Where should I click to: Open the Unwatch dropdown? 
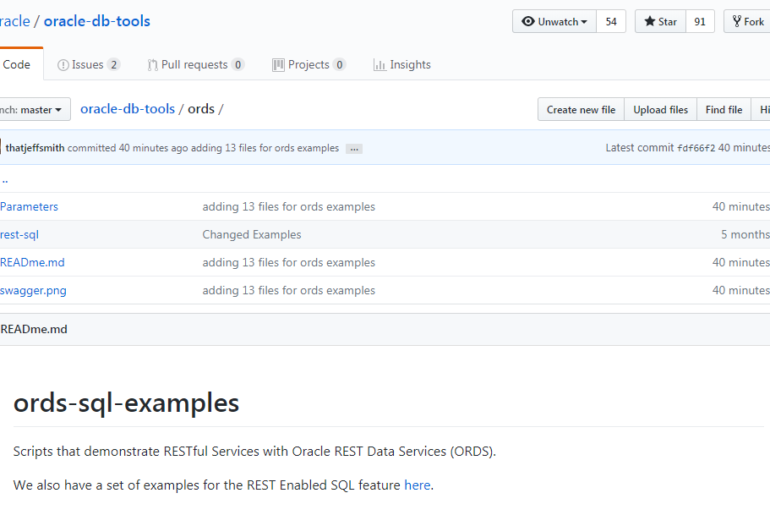coord(554,22)
